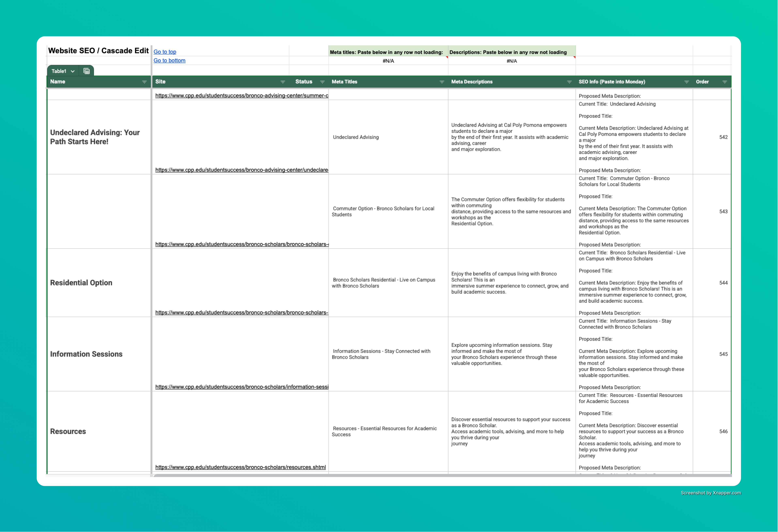
Task: Open the Site column filter icon
Action: [283, 82]
